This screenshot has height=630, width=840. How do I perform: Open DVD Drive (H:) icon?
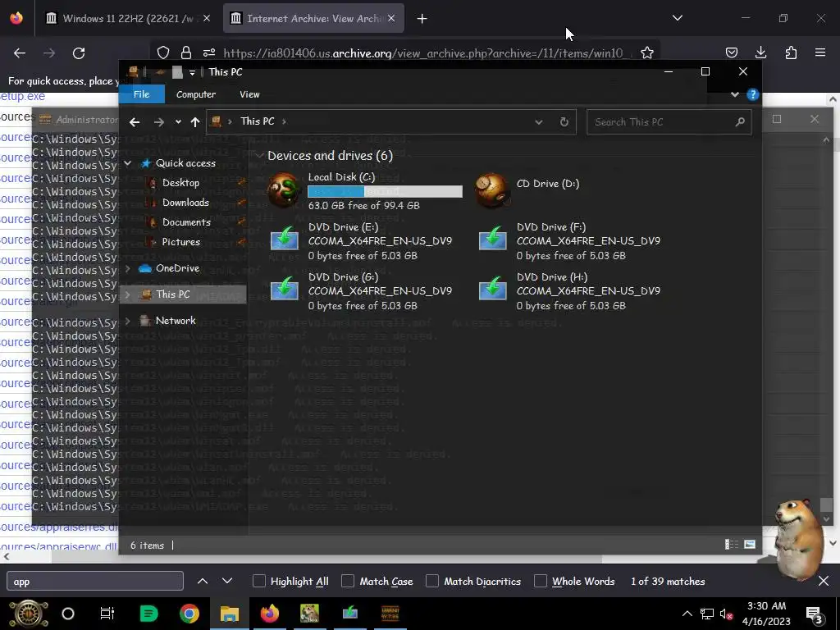(x=492, y=288)
